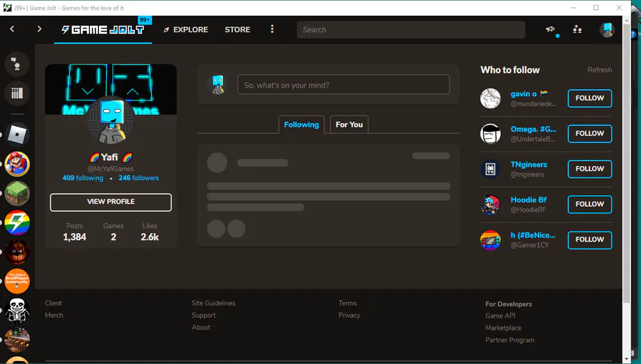Image resolution: width=641 pixels, height=364 pixels.
Task: Open the Terms footer link
Action: (x=348, y=303)
